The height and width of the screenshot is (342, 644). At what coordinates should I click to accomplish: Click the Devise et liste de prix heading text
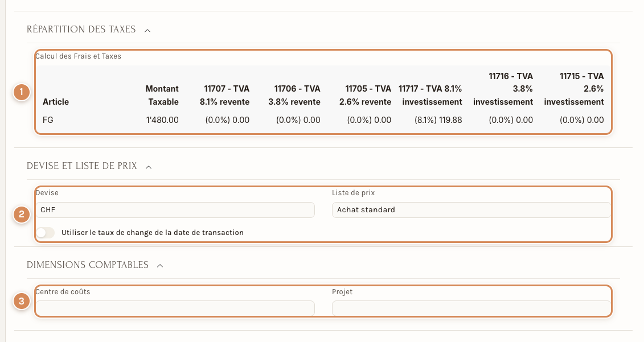[82, 166]
